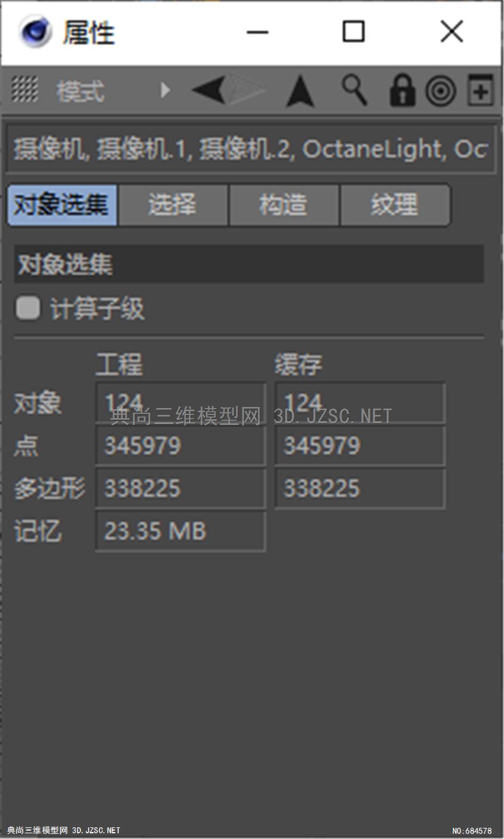
Task: Click the circular target mode icon
Action: click(440, 91)
